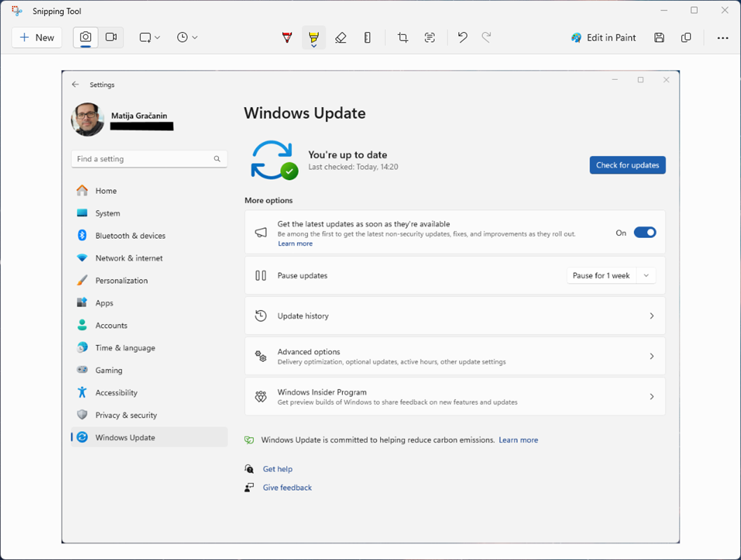This screenshot has height=560, width=741.
Task: Click the Matija Gračanin account name
Action: [x=139, y=115]
